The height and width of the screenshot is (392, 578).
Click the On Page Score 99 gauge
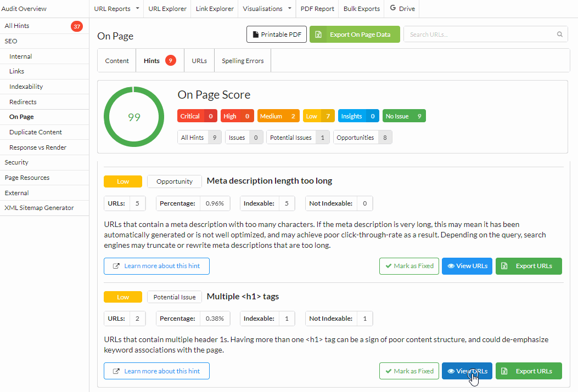pyautogui.click(x=134, y=117)
